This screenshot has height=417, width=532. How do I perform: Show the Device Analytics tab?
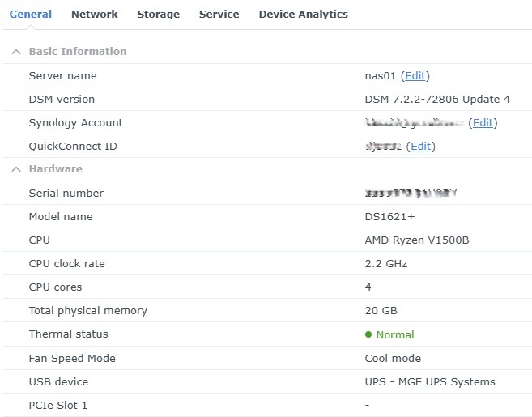(303, 14)
